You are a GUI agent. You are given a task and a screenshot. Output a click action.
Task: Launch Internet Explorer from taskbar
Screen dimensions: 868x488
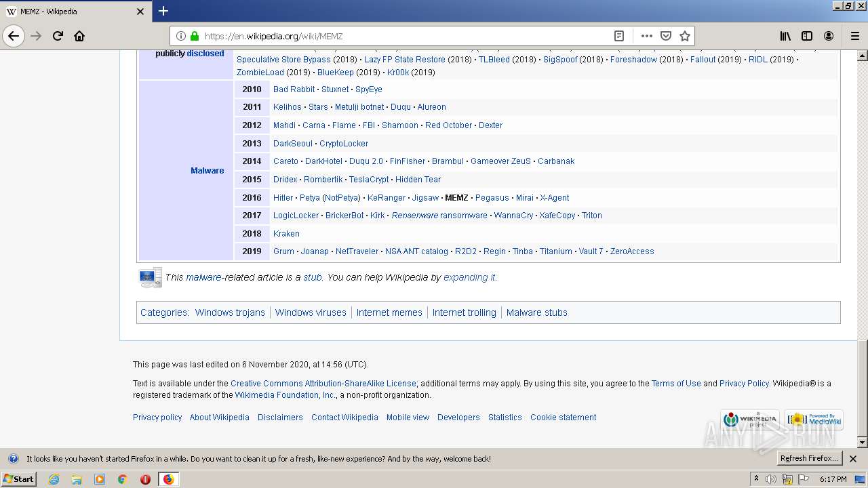[x=54, y=479]
